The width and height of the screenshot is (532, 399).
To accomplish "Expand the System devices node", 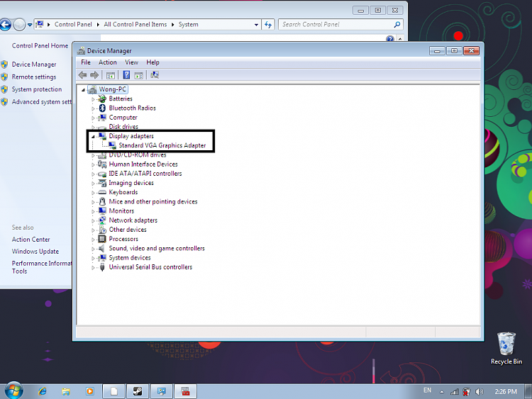I will (x=93, y=258).
